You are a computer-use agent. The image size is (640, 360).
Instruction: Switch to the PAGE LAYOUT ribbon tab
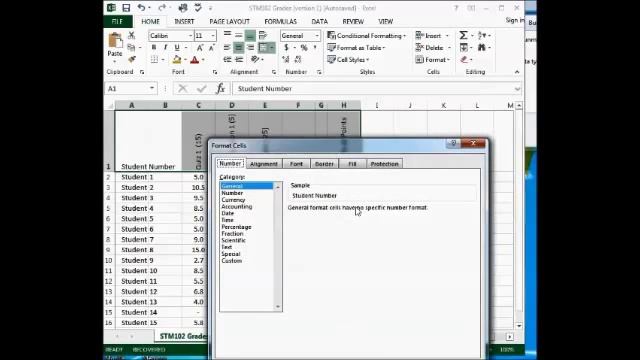pos(229,21)
